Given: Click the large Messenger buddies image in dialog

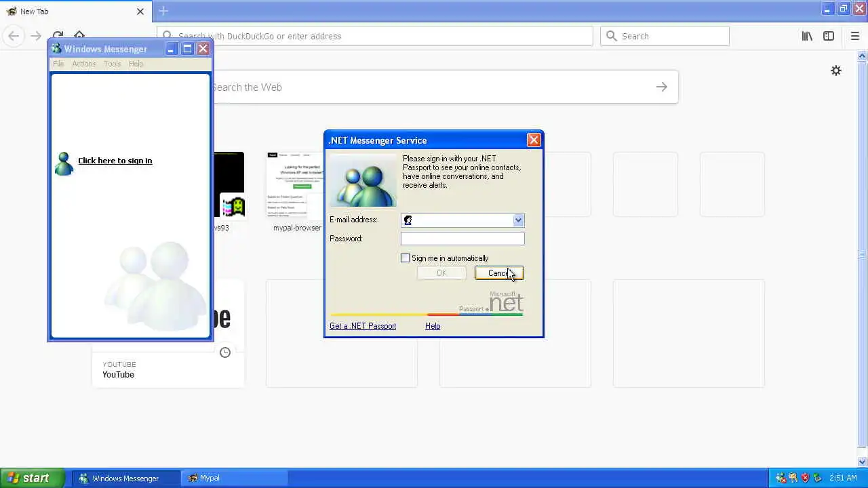Looking at the screenshot, I should tap(363, 180).
